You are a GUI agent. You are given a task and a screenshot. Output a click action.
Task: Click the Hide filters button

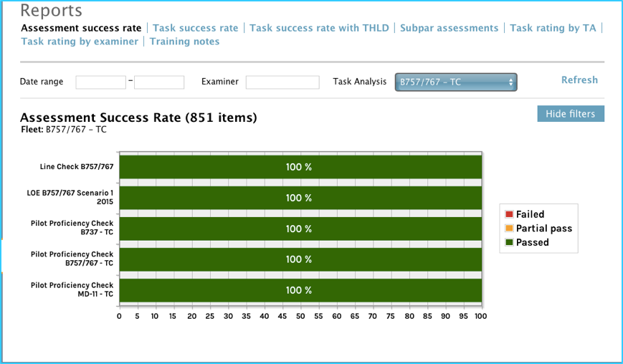point(571,114)
